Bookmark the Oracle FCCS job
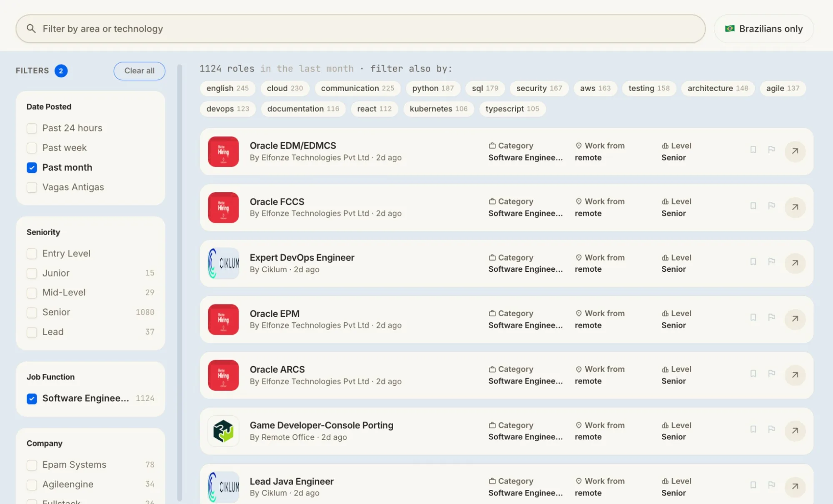Image resolution: width=833 pixels, height=504 pixels. (x=753, y=206)
